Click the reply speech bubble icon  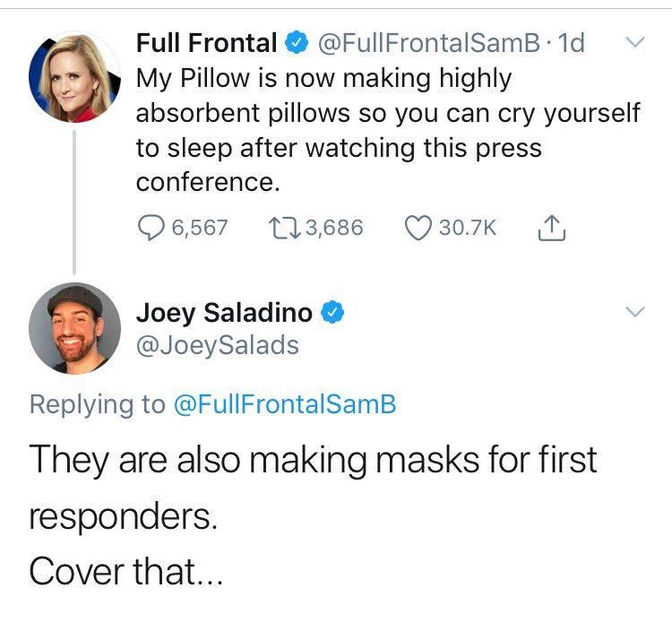point(150,228)
